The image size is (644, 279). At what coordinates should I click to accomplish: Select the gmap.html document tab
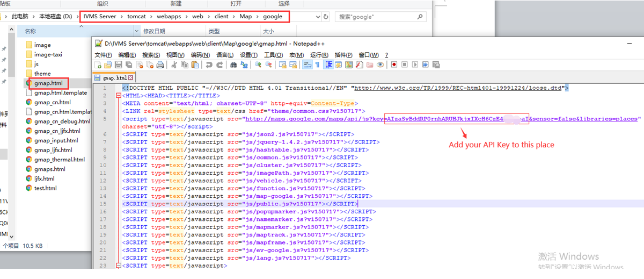114,78
